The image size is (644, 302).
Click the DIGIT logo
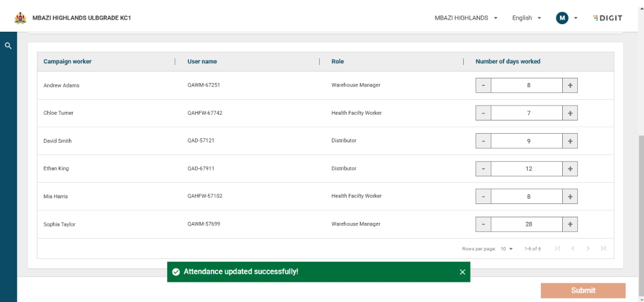click(x=607, y=18)
